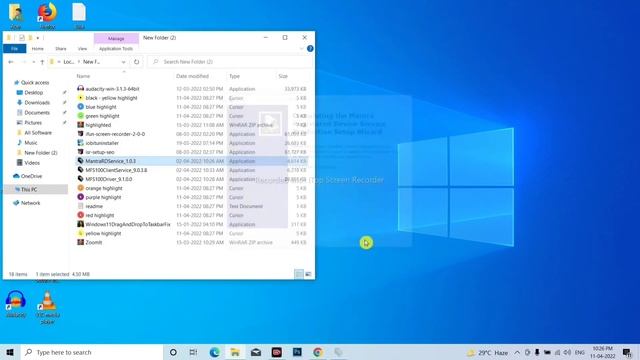The image size is (640, 360).
Task: Open the VLC media player desktop shortcut
Action: click(x=47, y=307)
